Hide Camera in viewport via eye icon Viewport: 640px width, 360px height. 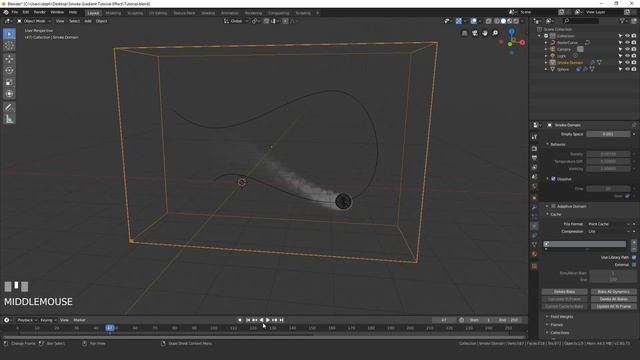(627, 49)
